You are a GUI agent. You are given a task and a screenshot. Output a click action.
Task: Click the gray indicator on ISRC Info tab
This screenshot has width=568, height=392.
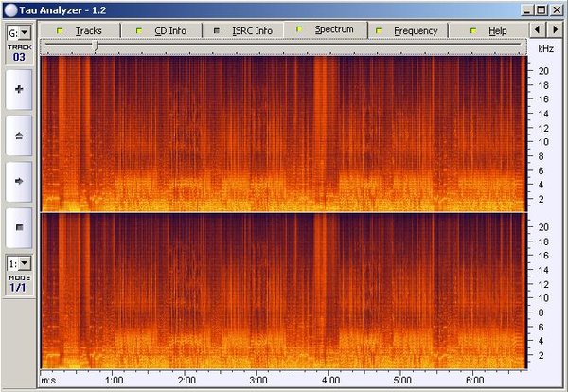[217, 31]
